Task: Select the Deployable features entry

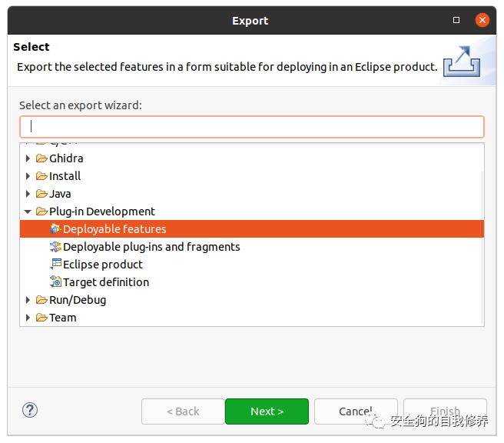Action: tap(252, 229)
